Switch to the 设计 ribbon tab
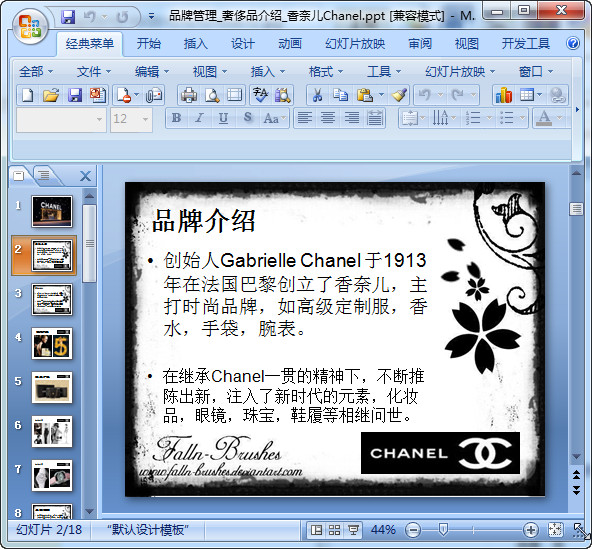Image resolution: width=592 pixels, height=549 pixels. [242, 44]
